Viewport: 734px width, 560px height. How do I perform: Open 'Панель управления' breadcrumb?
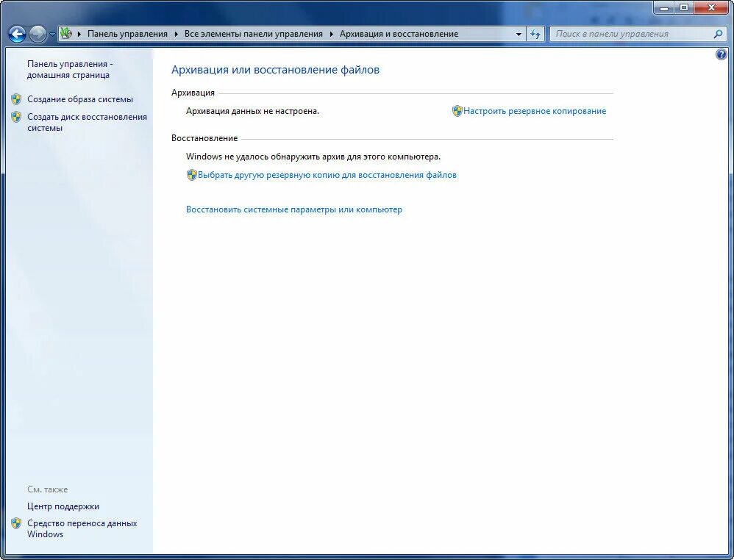click(x=127, y=34)
